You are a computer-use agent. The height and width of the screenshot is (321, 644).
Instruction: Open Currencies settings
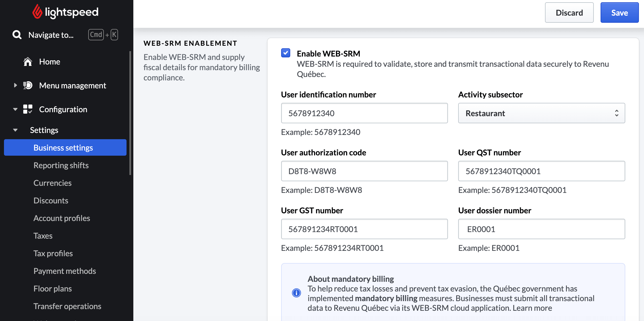coord(52,183)
